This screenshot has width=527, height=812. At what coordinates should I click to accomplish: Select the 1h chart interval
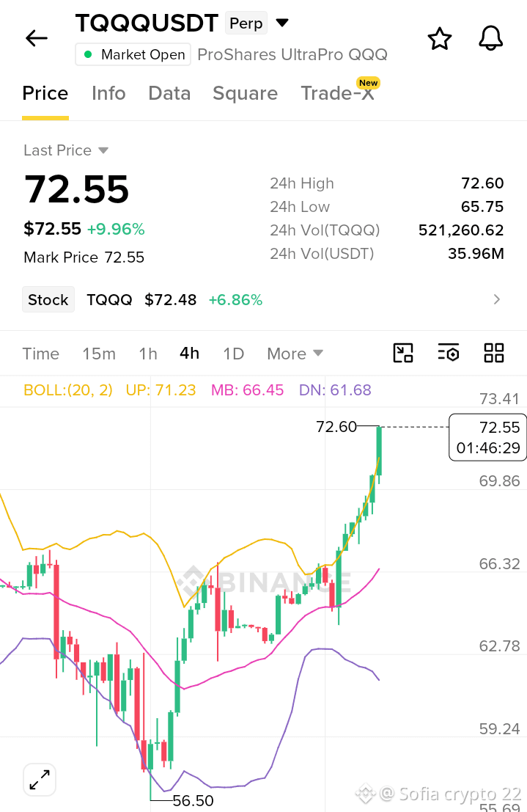[x=148, y=354]
